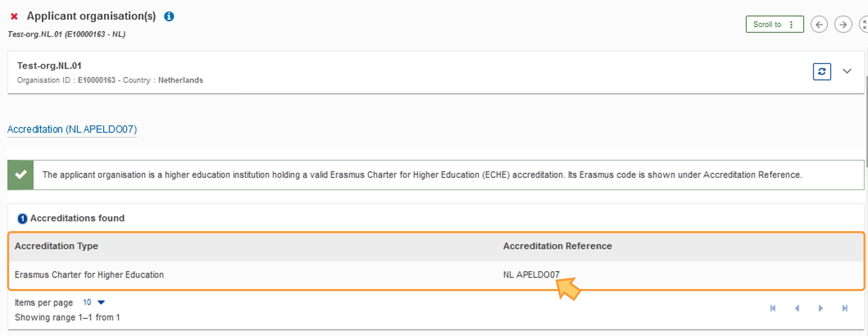The height and width of the screenshot is (336, 868).
Task: Click the Accreditation Reference column header
Action: tap(557, 246)
